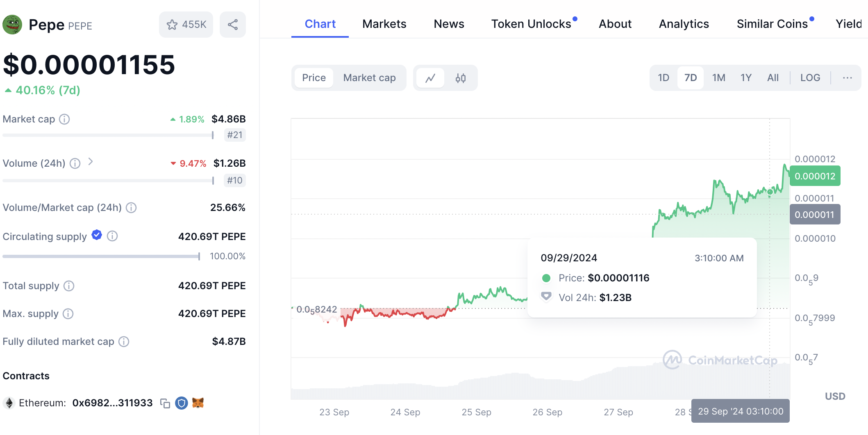Copy the Ethereum contract address
This screenshot has width=868, height=435.
165,403
